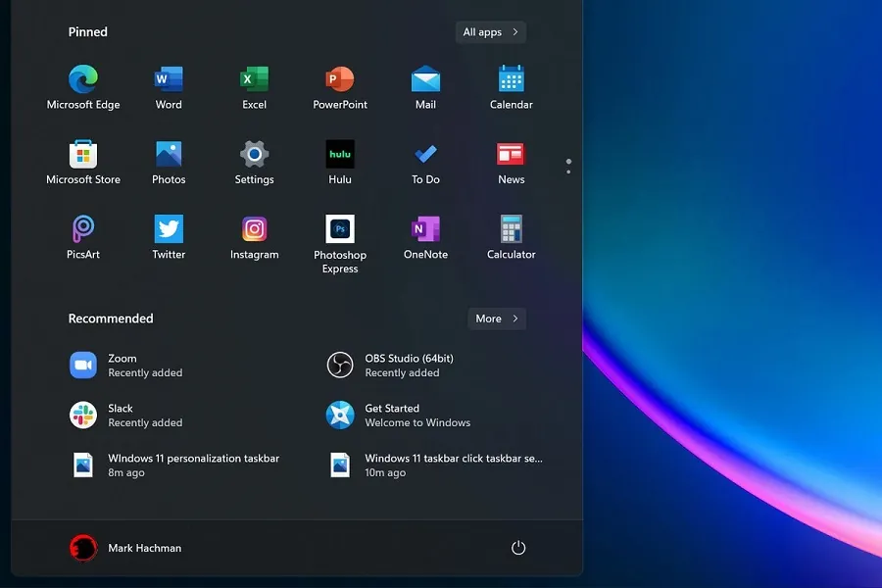This screenshot has height=588, width=882.
Task: Click the 'Mark Hachman' account name
Action: [x=145, y=548]
